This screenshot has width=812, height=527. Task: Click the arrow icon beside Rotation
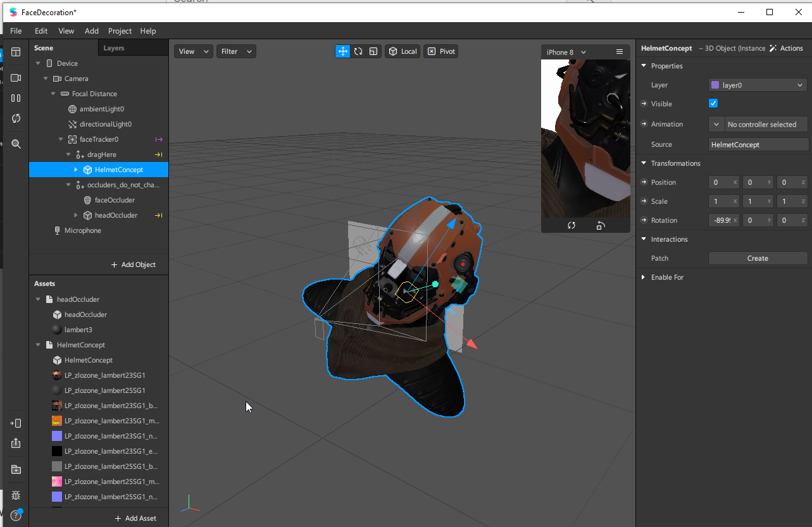pos(644,220)
